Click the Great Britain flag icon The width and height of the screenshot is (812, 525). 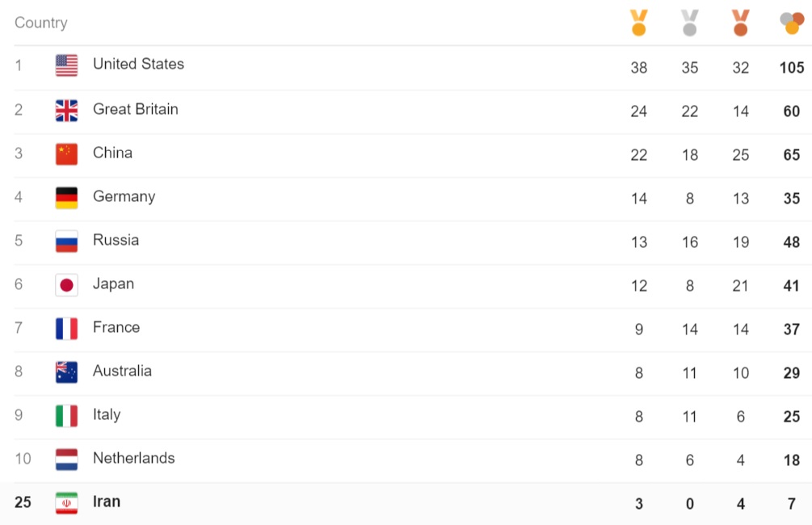point(66,111)
